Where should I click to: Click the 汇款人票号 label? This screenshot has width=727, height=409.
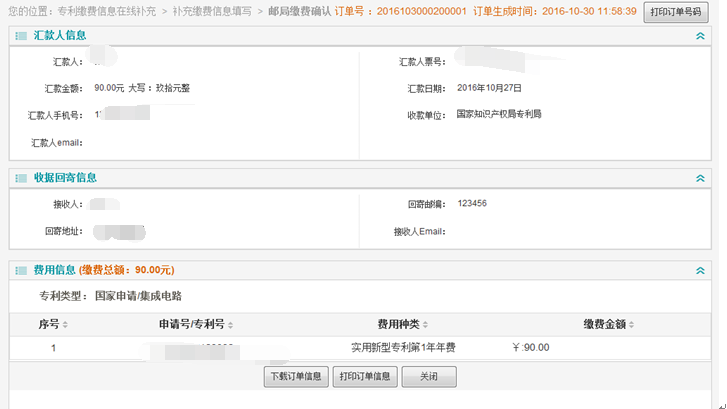(422, 62)
